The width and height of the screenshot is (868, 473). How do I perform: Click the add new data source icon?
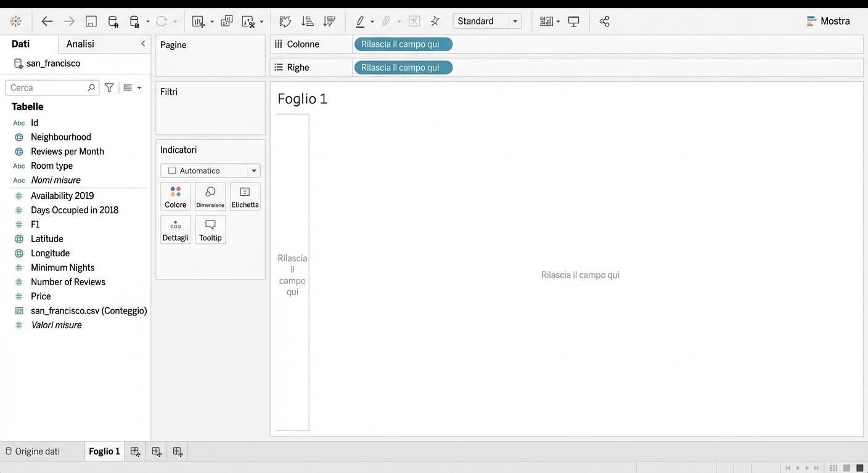coord(113,22)
